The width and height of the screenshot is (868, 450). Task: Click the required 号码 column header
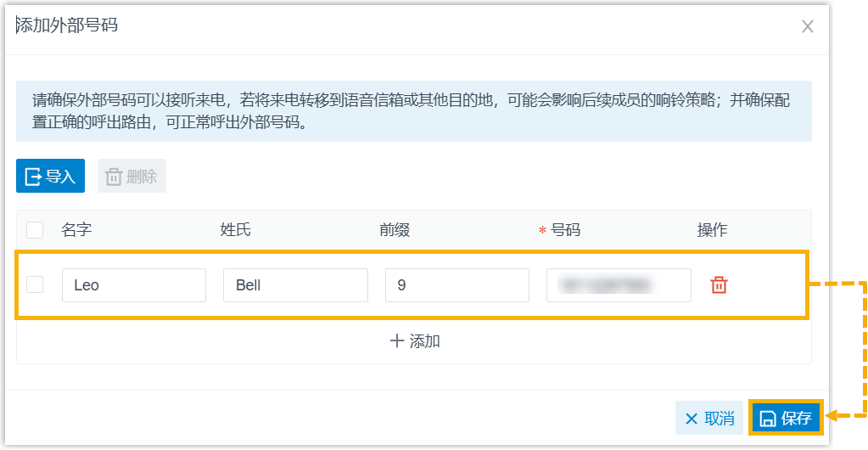(x=560, y=229)
